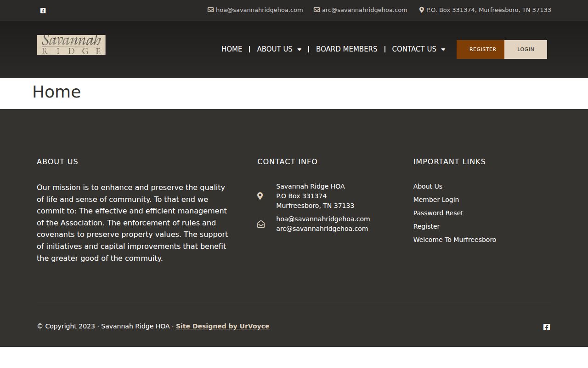Click the Register button in header

point(481,49)
